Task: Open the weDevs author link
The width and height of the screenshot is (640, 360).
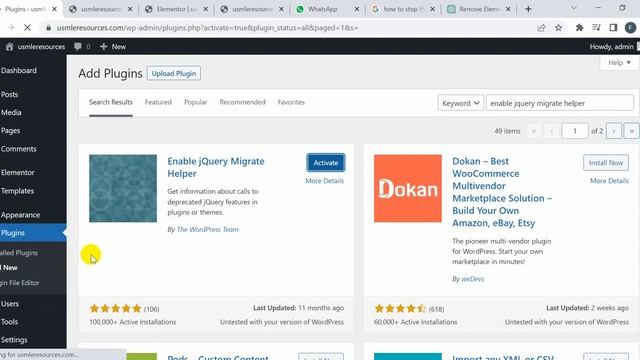Action: coord(473,279)
